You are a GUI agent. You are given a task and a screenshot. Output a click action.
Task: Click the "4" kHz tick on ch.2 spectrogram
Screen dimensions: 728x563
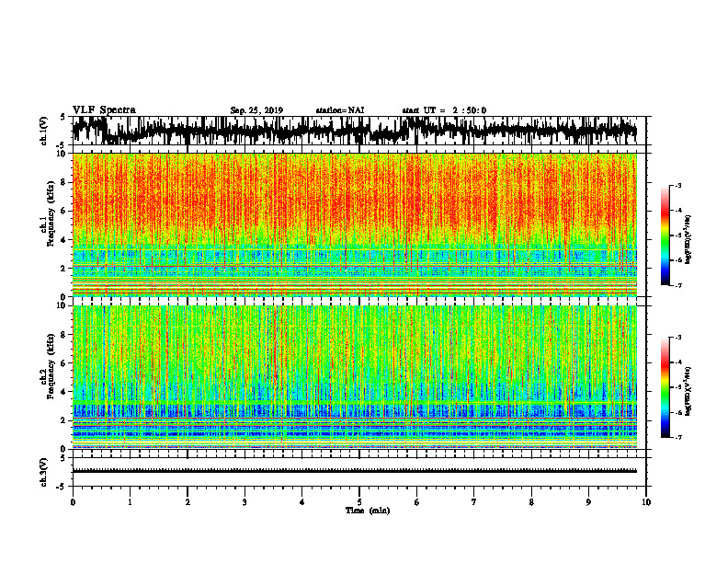[63, 392]
